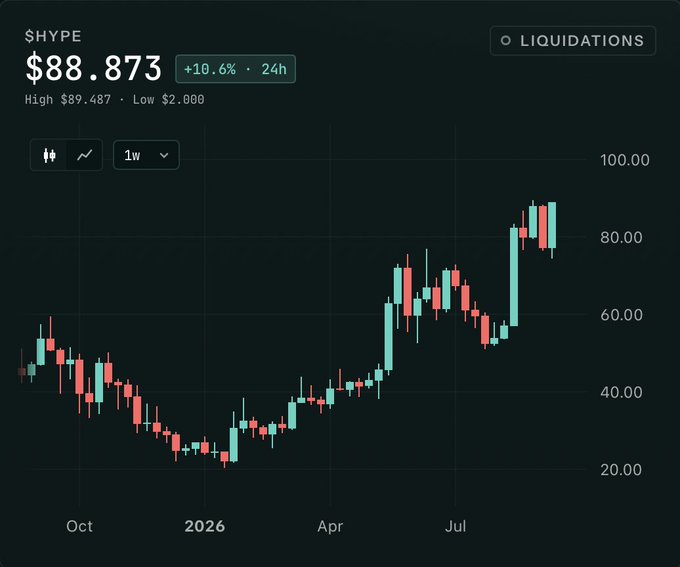
Task: Click the 2026 date axis label
Action: (205, 526)
